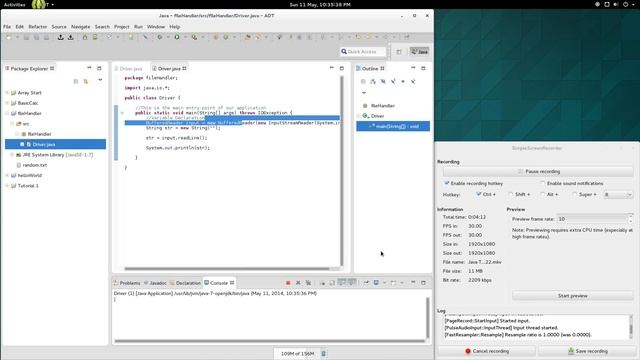This screenshot has height=360, width=640.
Task: Click Link with Editor in Package Explorer
Action: pos(86,82)
